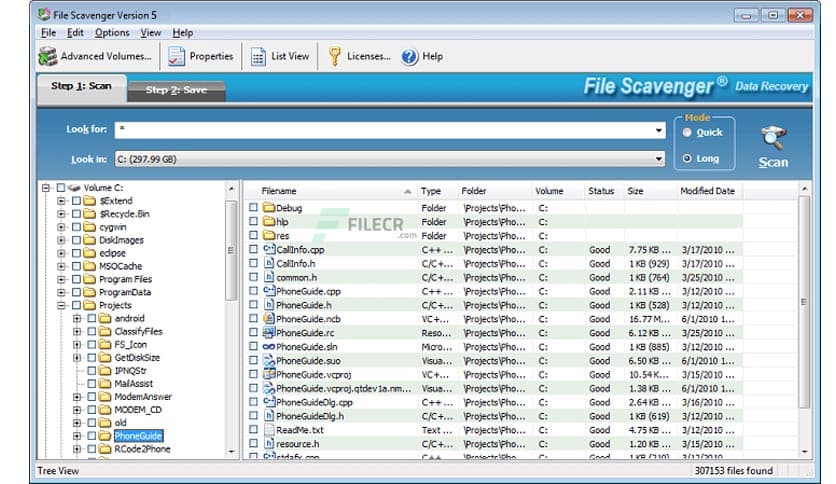Image resolution: width=836 pixels, height=484 pixels.
Task: Select the MailAssist folder in tree
Action: (x=134, y=384)
